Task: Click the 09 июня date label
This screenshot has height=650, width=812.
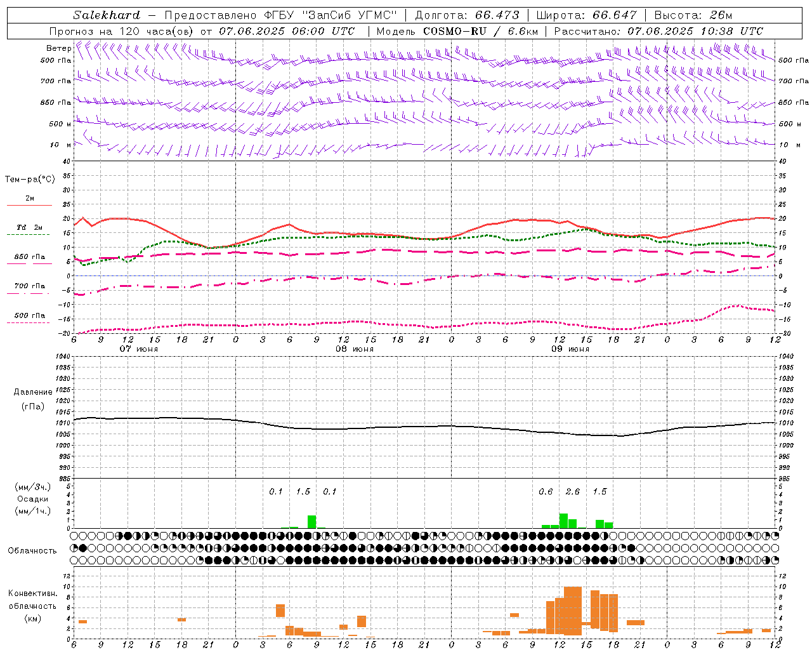Action: coord(570,349)
